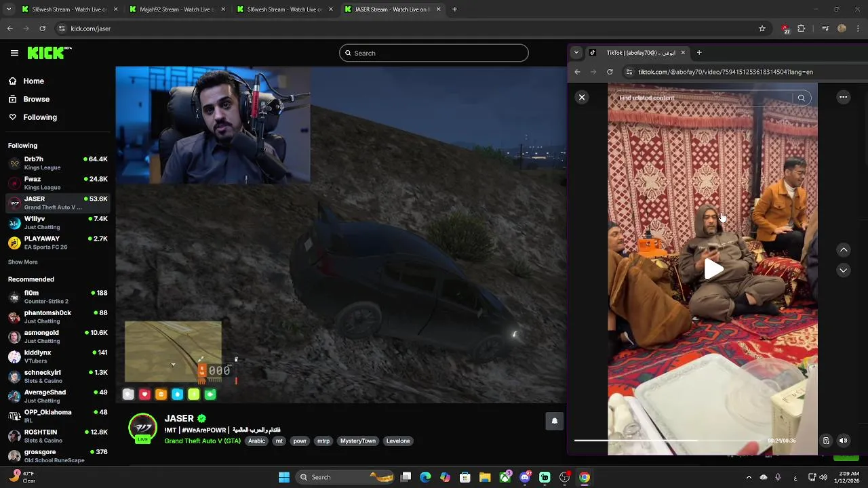Click TikTok search magnifier icon
This screenshot has height=488, width=868.
point(802,98)
